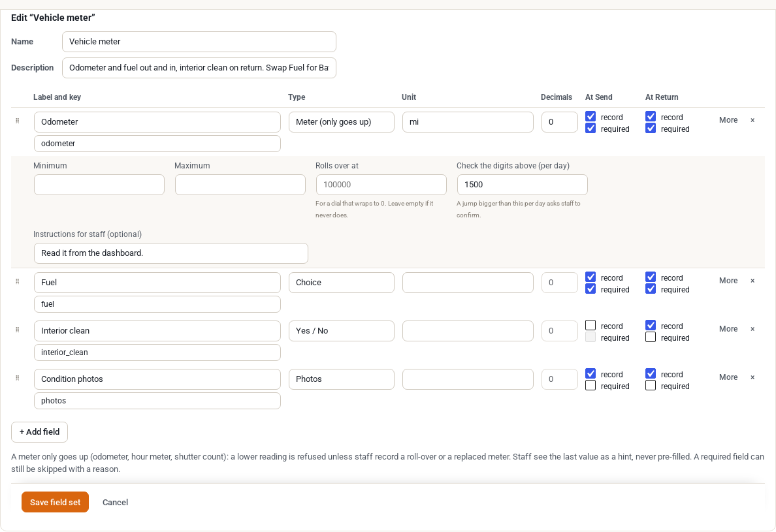
Task: Collapse the Odometer More options
Action: pyautogui.click(x=728, y=120)
